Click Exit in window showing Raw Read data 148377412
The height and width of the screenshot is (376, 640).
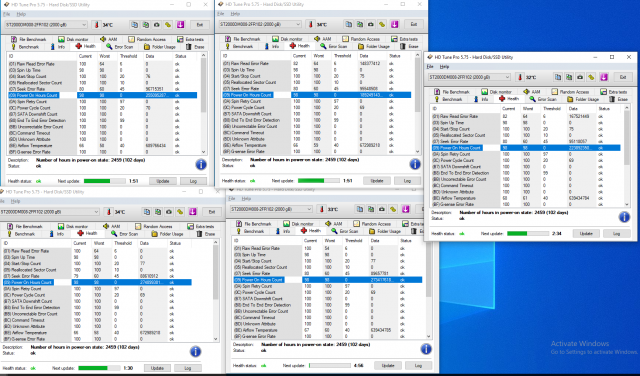click(414, 24)
